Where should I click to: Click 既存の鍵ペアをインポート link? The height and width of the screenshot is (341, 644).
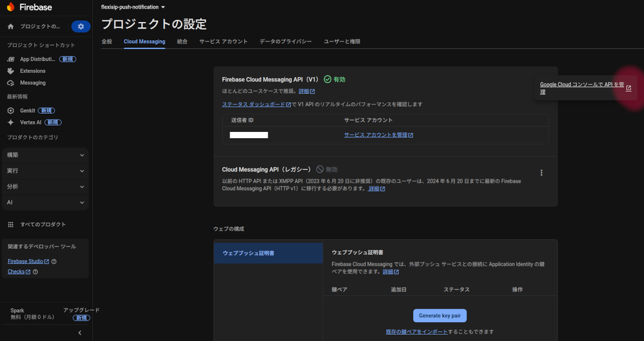pyautogui.click(x=416, y=332)
